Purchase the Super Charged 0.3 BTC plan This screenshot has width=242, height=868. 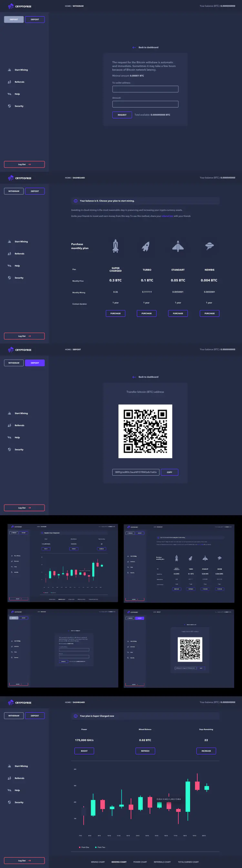(116, 313)
